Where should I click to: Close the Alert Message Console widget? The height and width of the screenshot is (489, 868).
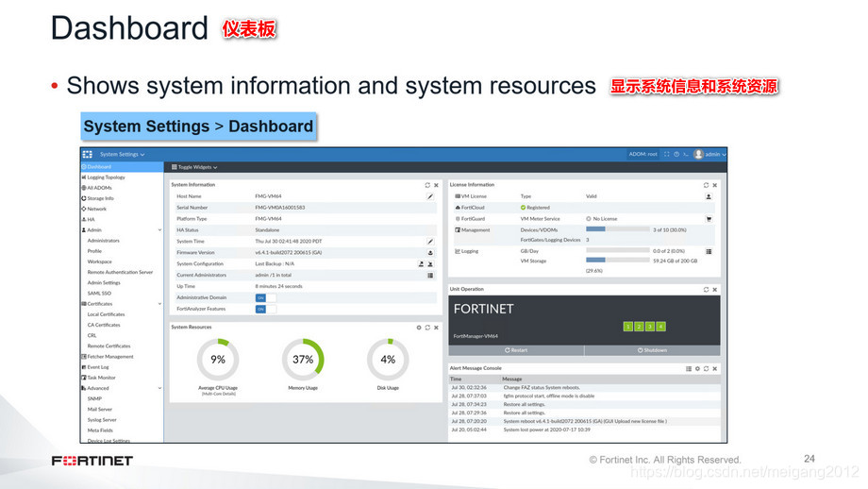tap(714, 368)
